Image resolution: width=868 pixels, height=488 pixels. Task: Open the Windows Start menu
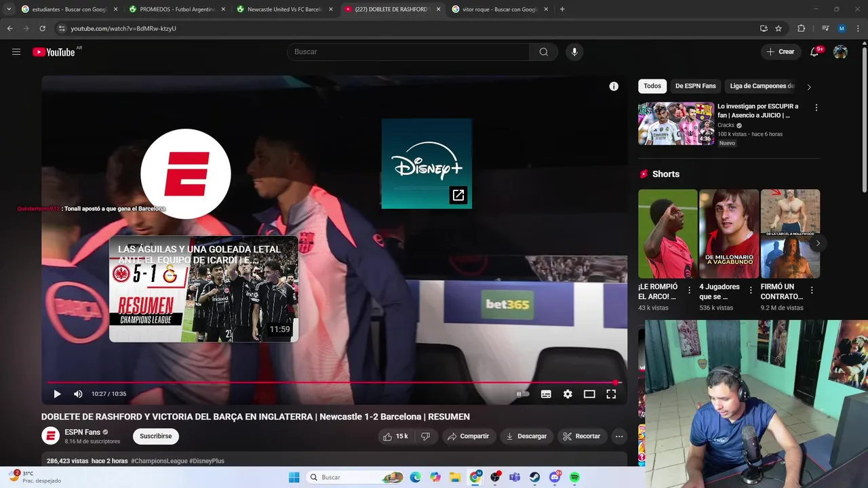pos(294,477)
